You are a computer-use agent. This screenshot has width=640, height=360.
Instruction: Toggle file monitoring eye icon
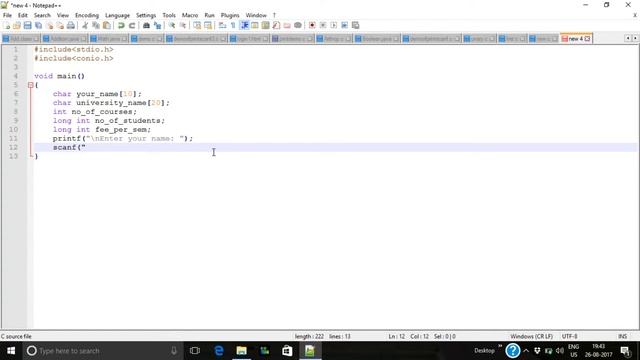click(298, 25)
